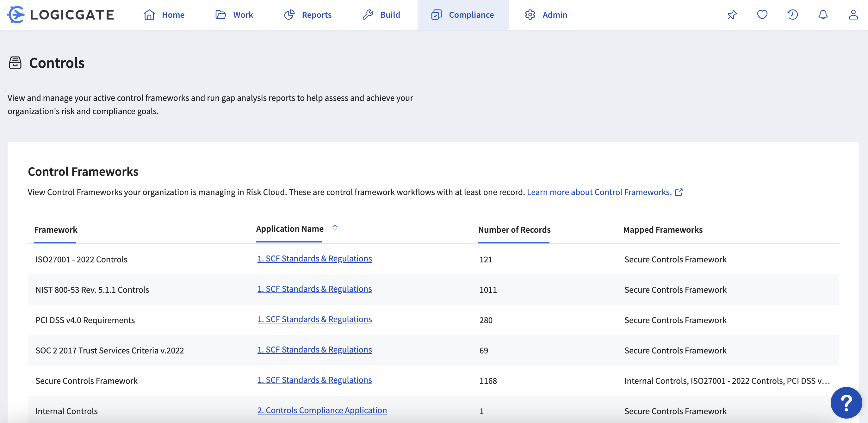Click record count 121
Viewport: 868px width, 423px height.
(x=486, y=259)
